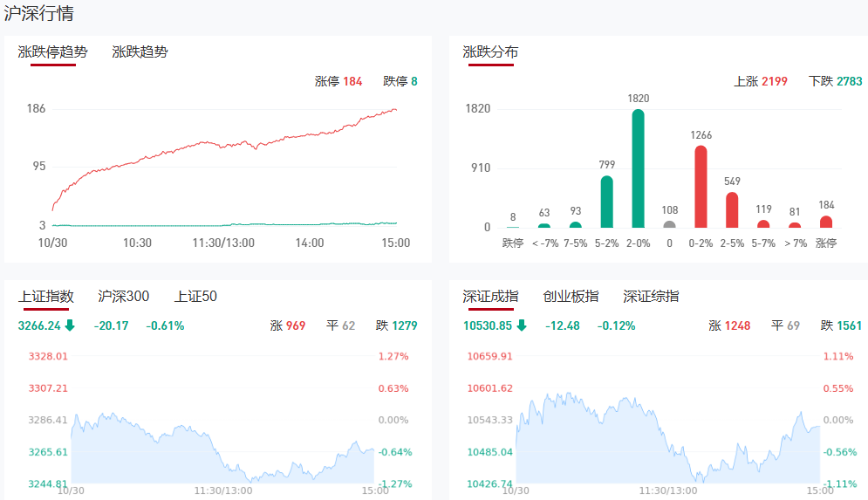Click the red 涨停 bar showing 184

click(x=825, y=222)
